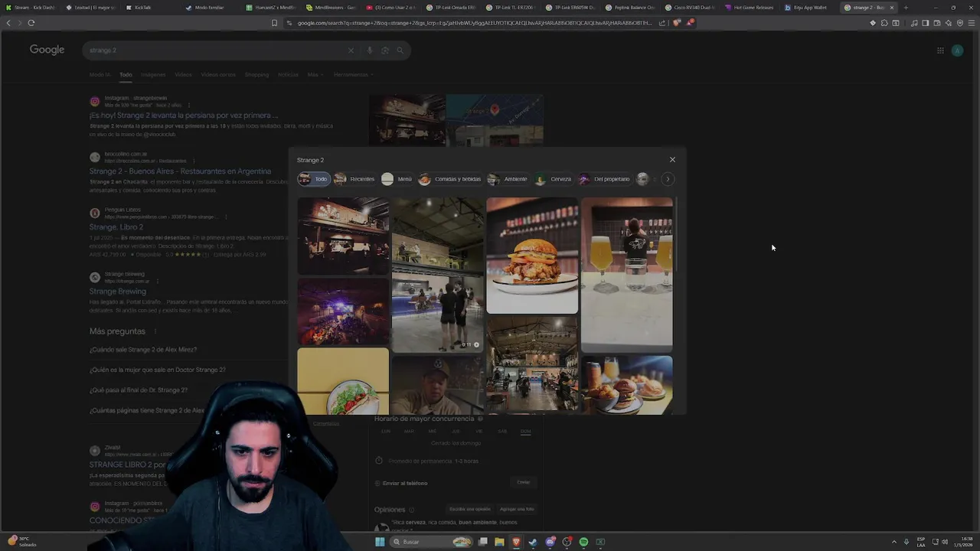Select the Del propietario filter chip
This screenshot has width=980, height=551.
point(604,179)
